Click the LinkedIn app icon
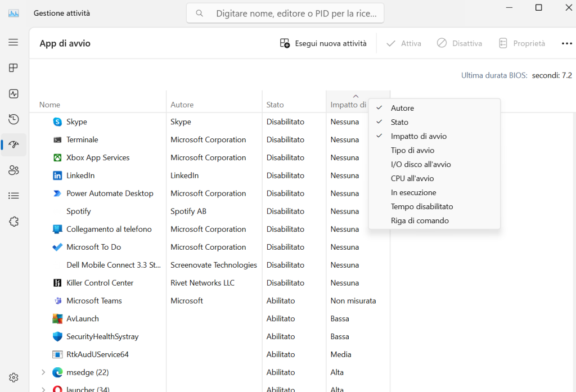The width and height of the screenshot is (576, 392). point(57,175)
